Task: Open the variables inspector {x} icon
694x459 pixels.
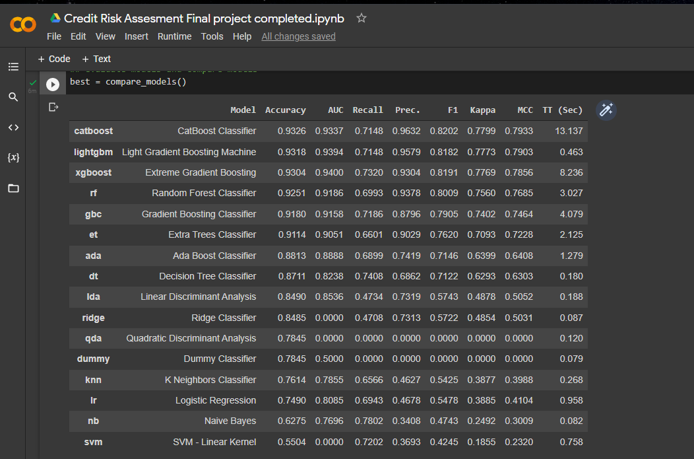Action: (x=13, y=158)
